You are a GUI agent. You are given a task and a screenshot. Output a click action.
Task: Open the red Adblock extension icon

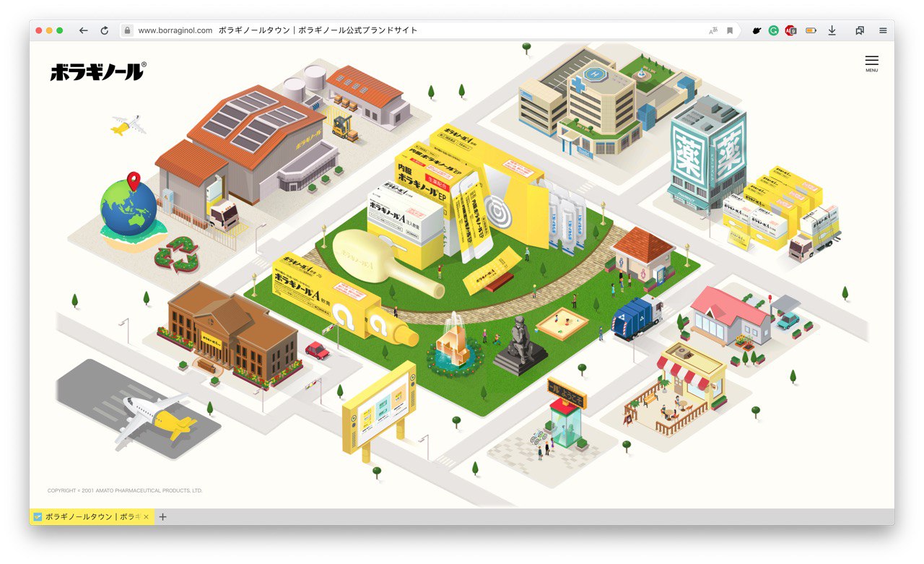791,30
